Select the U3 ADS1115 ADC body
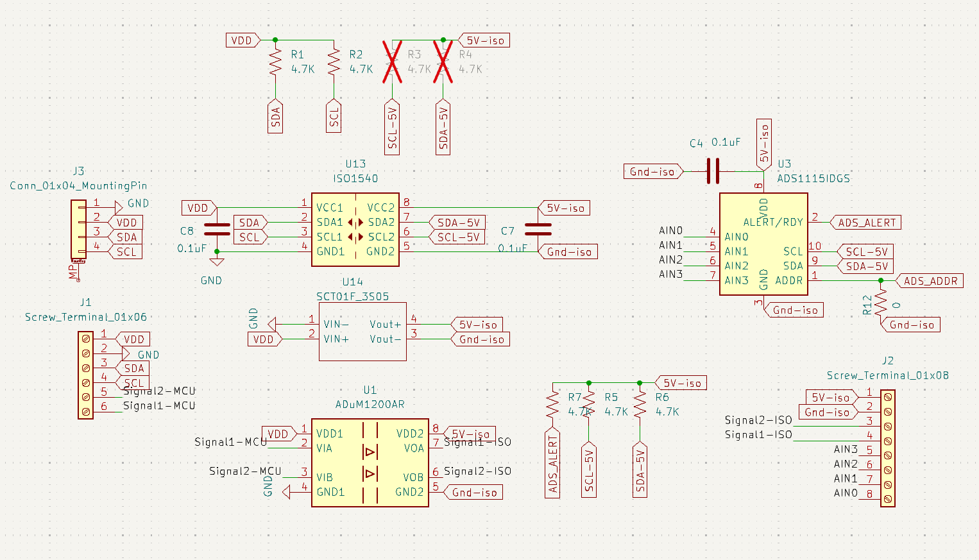This screenshot has width=979, height=560. click(763, 244)
